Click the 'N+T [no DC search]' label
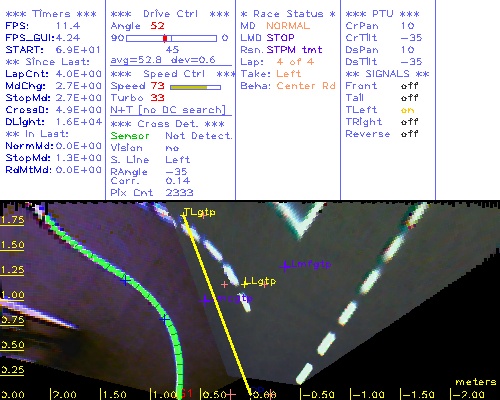This screenshot has height=400, width=500. click(168, 110)
